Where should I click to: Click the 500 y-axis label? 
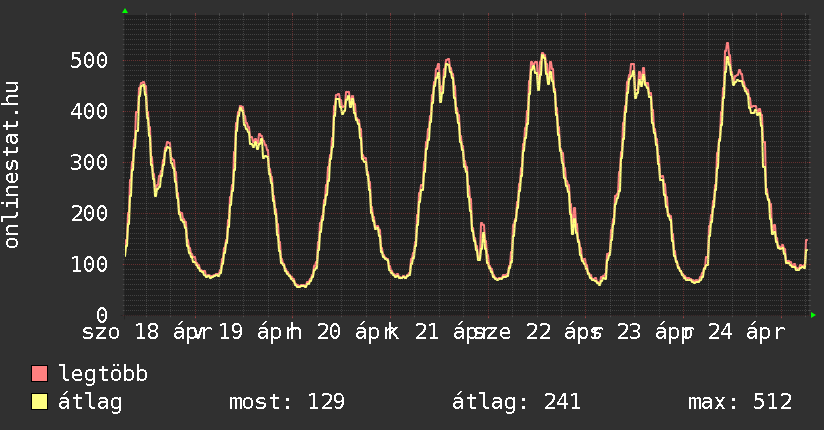89,61
